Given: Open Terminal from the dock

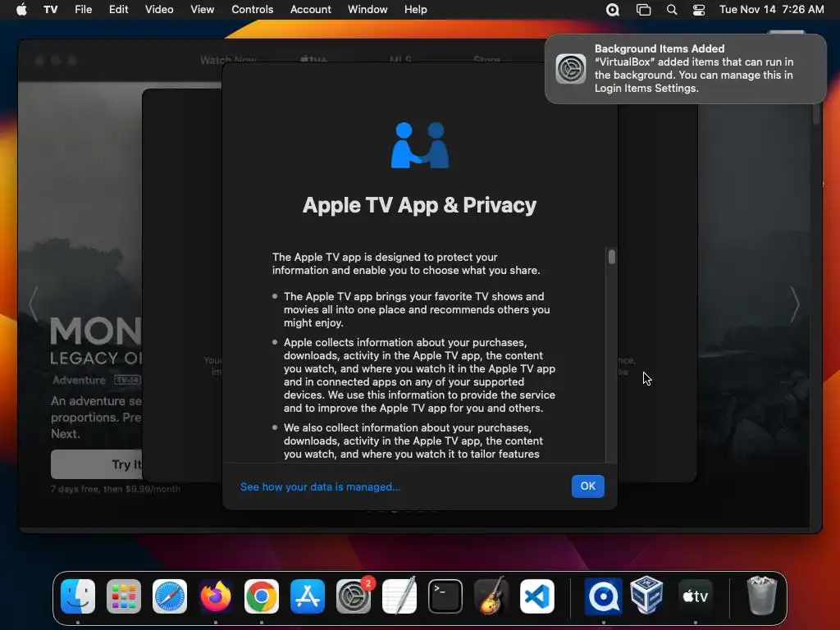Looking at the screenshot, I should click(445, 596).
